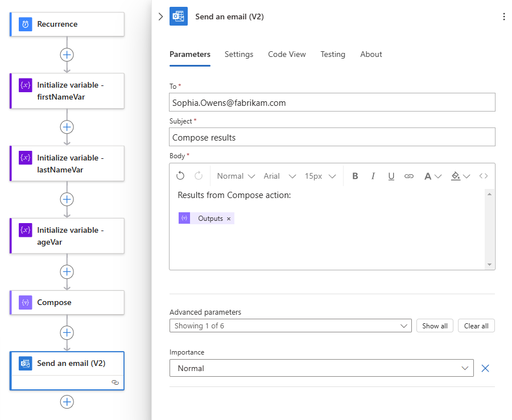This screenshot has height=420, width=512.
Task: Apply underline formatting in body toolbar
Action: [391, 176]
